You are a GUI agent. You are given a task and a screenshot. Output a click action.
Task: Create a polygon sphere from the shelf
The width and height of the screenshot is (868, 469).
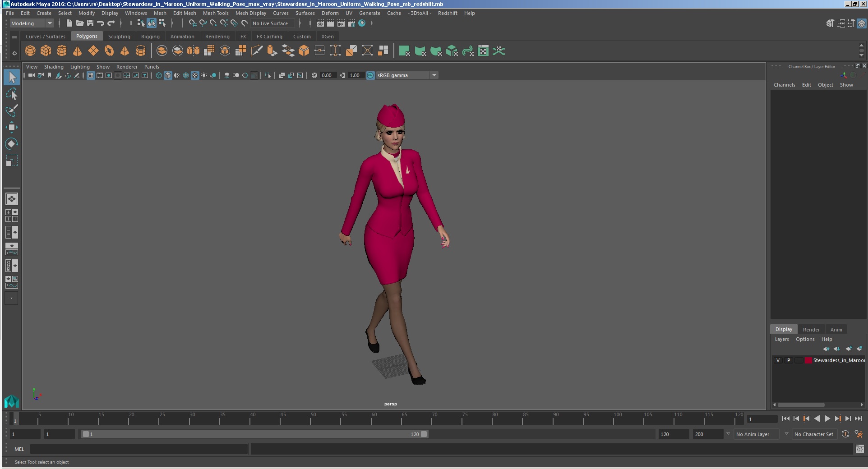pos(30,51)
